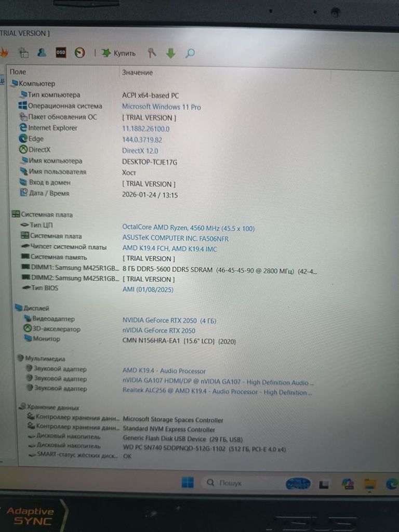Click the OSD panel toolbar icon
This screenshot has height=532, width=399.
click(61, 52)
